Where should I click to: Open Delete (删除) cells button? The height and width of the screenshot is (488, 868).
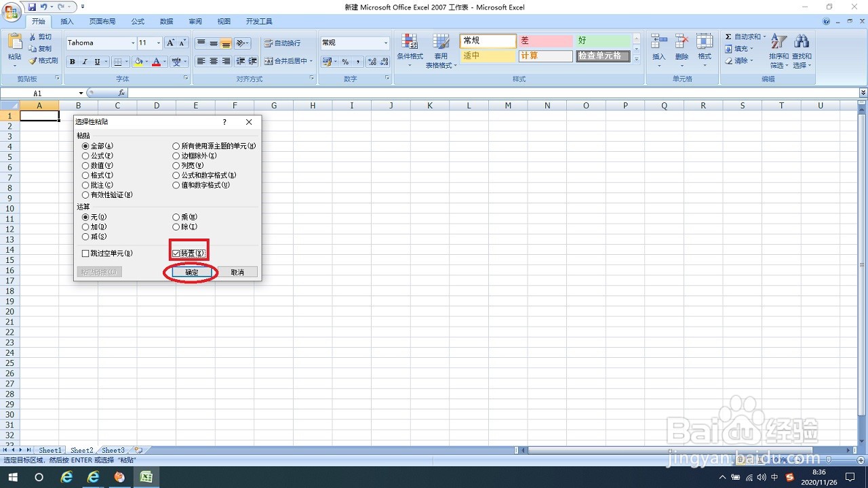click(682, 51)
